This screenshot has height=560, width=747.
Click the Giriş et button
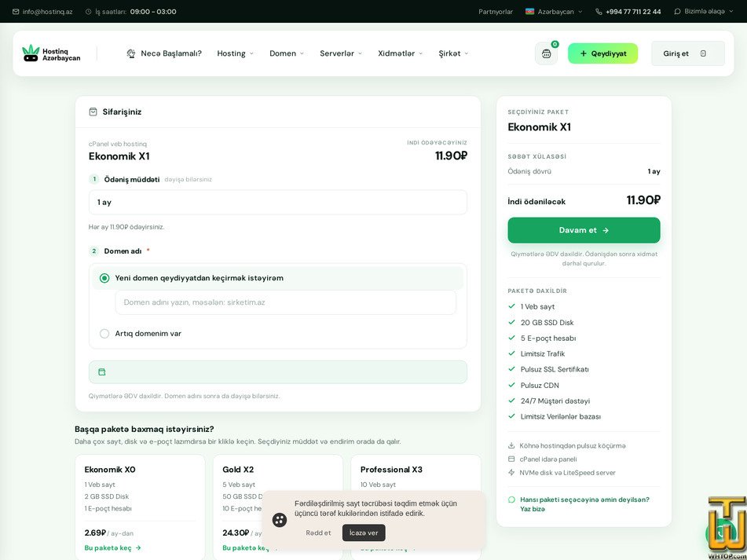(x=688, y=53)
